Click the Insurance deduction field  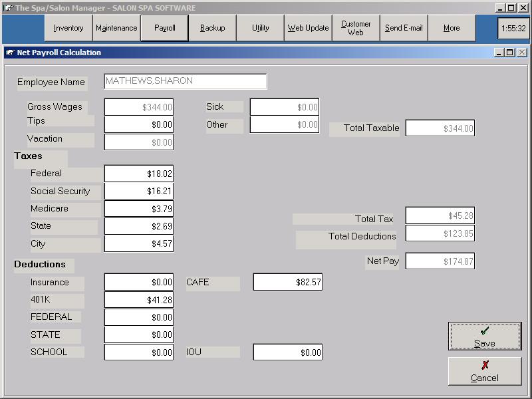(x=139, y=283)
